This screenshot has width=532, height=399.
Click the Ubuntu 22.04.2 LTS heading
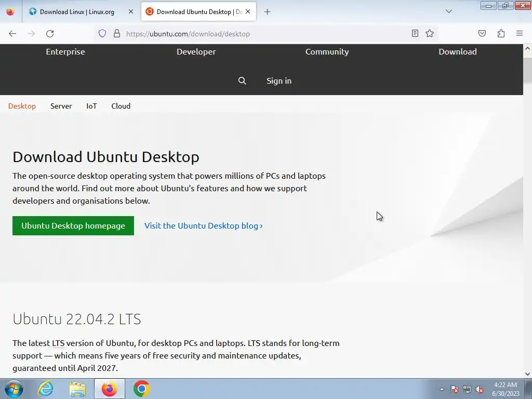click(x=77, y=319)
